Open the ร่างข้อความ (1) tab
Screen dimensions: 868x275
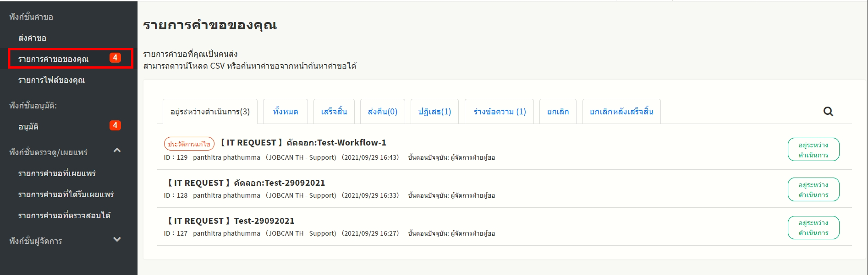point(500,112)
